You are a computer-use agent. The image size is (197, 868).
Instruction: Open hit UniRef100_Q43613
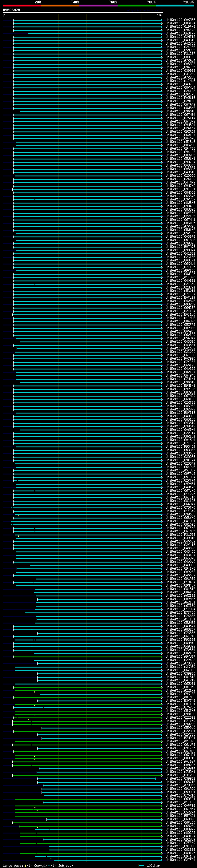180,40
